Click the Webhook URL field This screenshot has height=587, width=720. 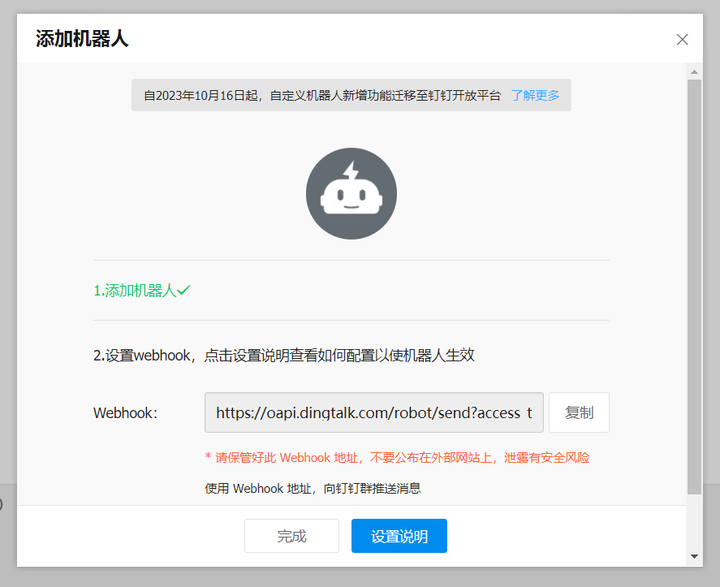tap(374, 412)
